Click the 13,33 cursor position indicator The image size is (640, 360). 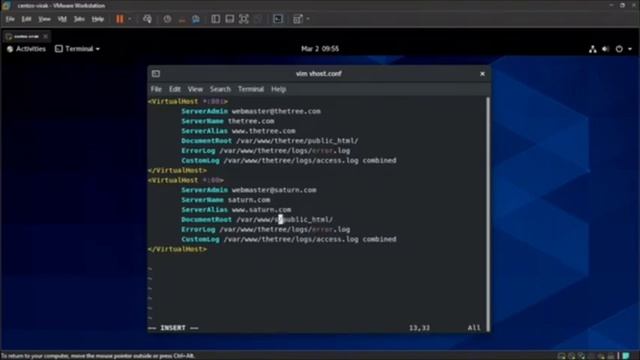click(419, 328)
